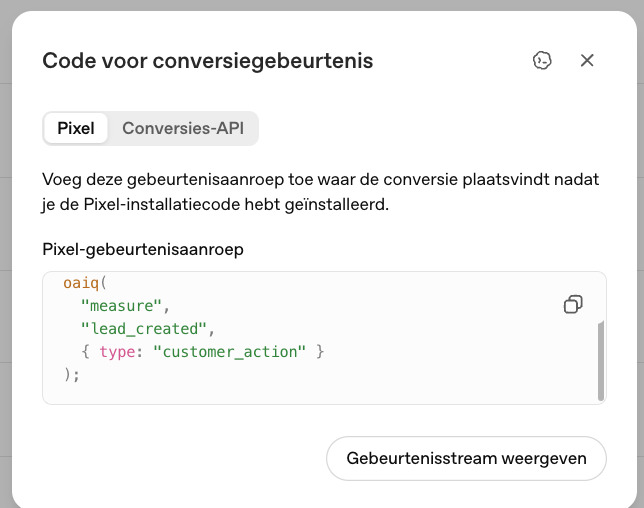
Task: Click the oaiq function name in code
Action: coord(81,283)
